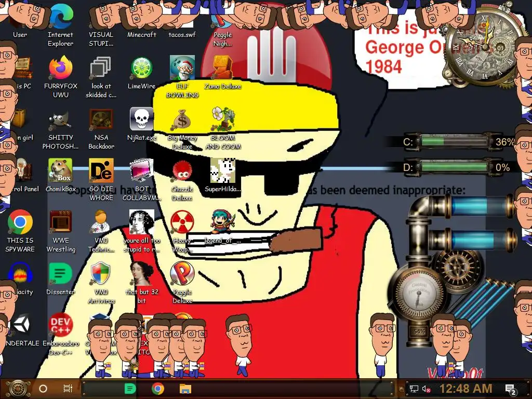This screenshot has width=532, height=399.
Task: Click the C: drive usage bar
Action: pos(454,141)
